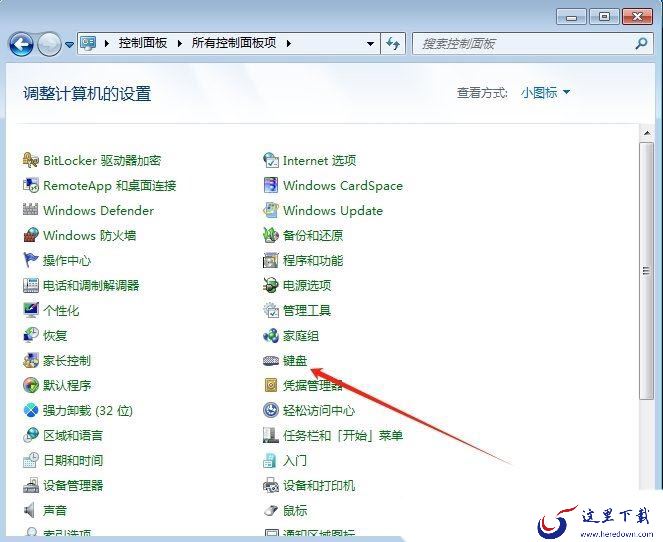Expand the address bar history dropdown arrow

370,44
